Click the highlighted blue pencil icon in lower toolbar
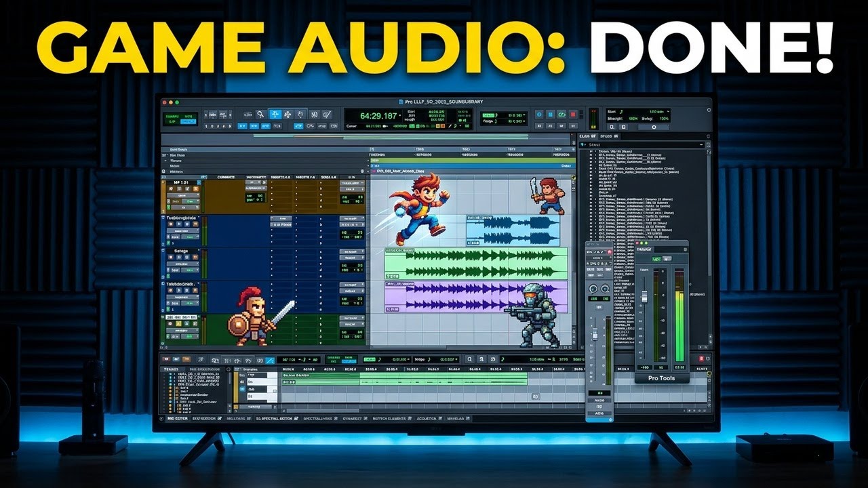 coord(270,360)
